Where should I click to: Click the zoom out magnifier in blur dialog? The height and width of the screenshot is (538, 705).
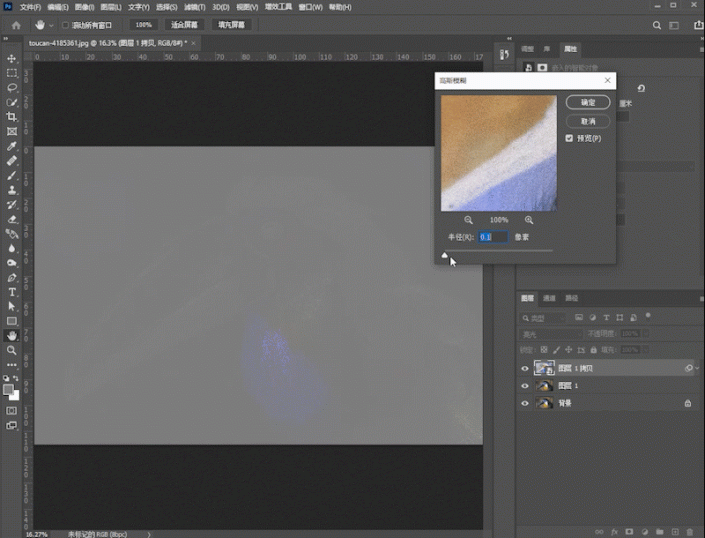(x=469, y=220)
